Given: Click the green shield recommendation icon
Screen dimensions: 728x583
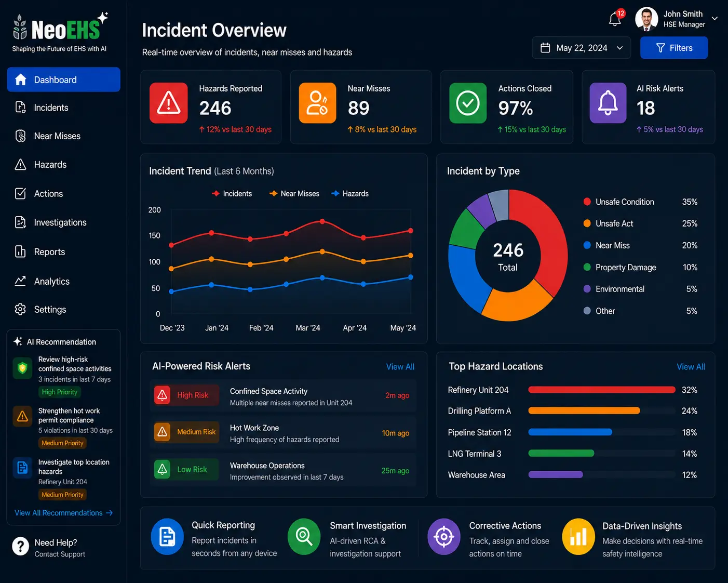Looking at the screenshot, I should pos(22,368).
